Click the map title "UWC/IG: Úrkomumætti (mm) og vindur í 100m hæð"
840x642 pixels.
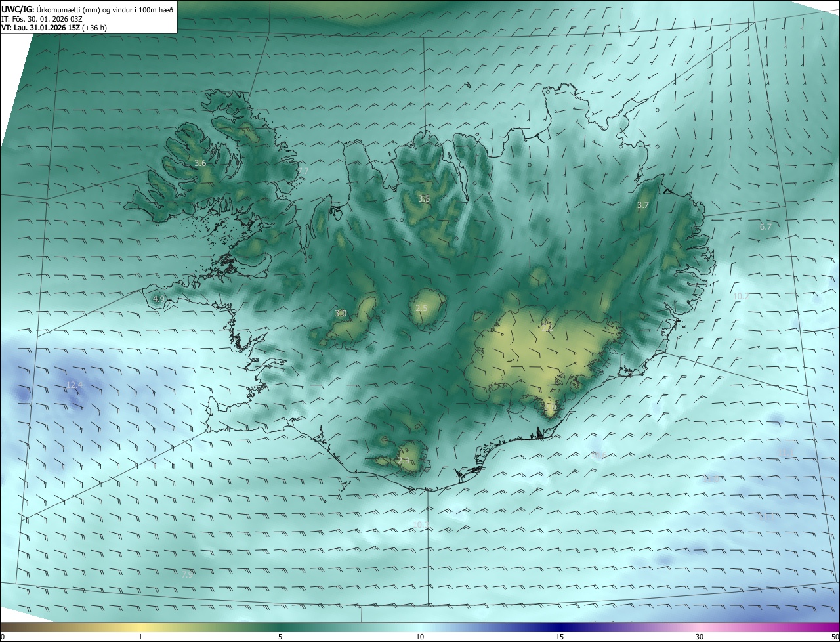point(87,9)
